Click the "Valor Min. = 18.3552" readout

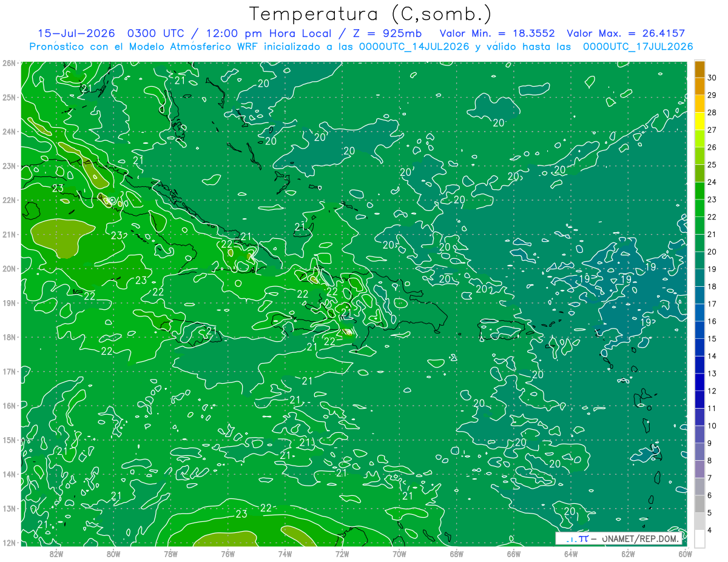point(497,33)
